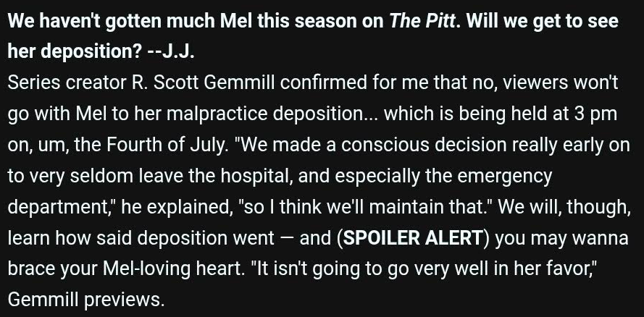Click the phrase very well in her favor
The width and height of the screenshot is (644, 317).
click(x=503, y=269)
